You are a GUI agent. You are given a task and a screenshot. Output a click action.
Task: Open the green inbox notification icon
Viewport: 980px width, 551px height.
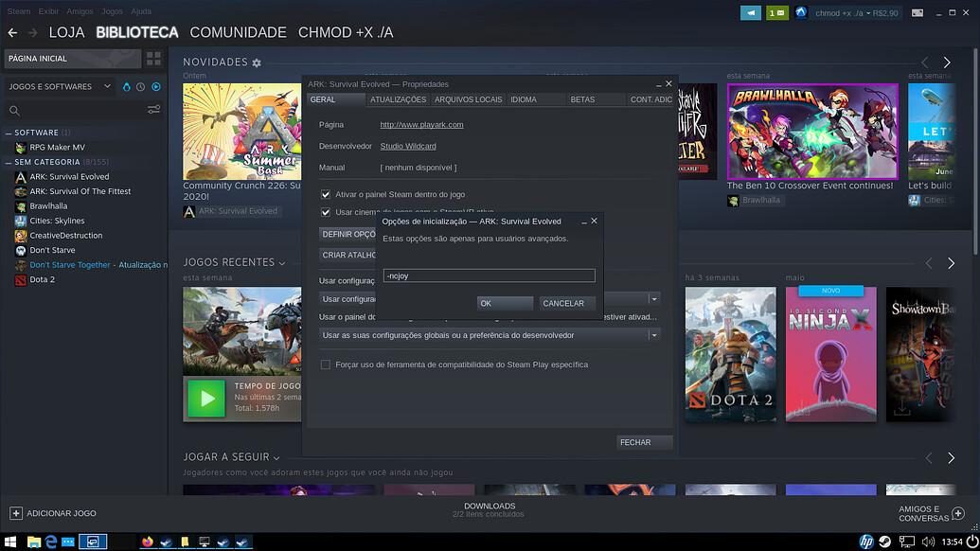coord(776,12)
